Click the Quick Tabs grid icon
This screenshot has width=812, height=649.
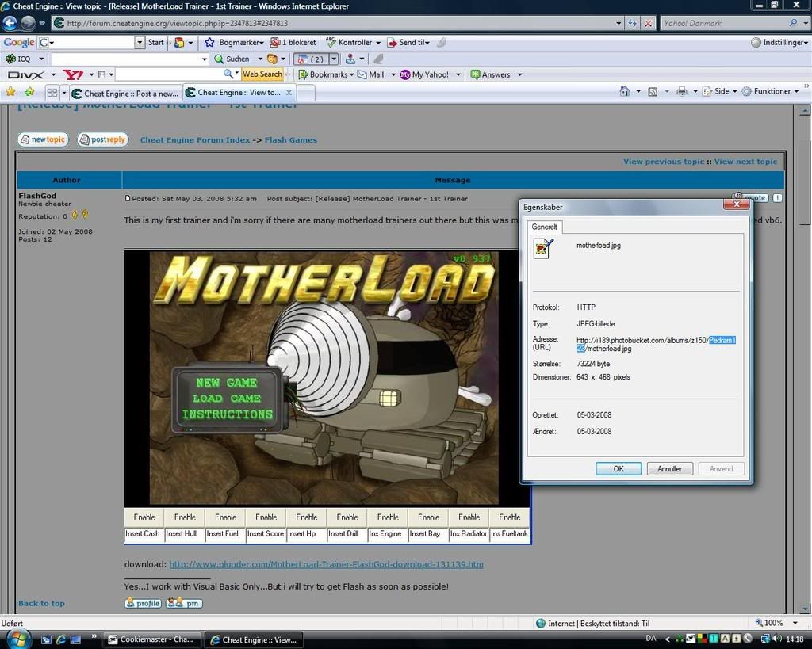click(52, 93)
